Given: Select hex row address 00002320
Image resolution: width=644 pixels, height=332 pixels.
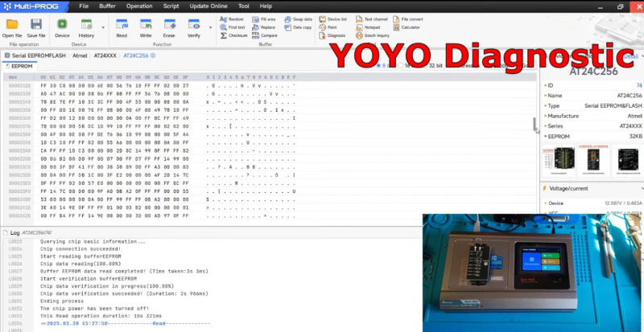Looking at the screenshot, I should click(19, 86).
